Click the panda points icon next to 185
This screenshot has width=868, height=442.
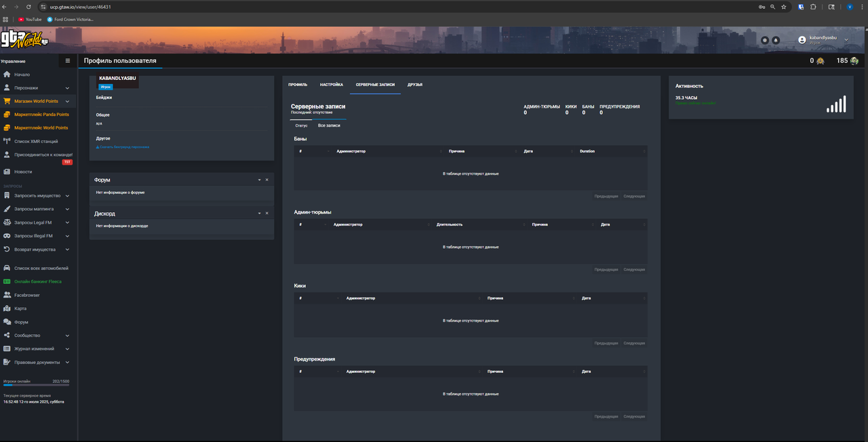pyautogui.click(x=854, y=61)
